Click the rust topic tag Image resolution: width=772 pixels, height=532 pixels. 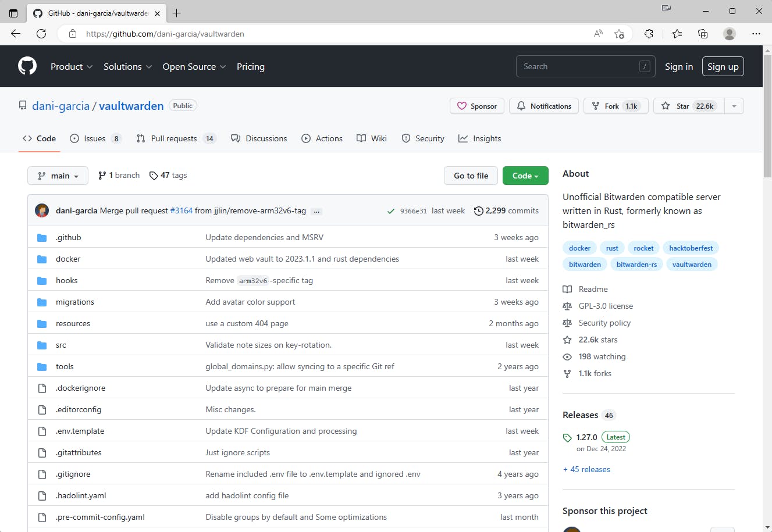click(612, 248)
